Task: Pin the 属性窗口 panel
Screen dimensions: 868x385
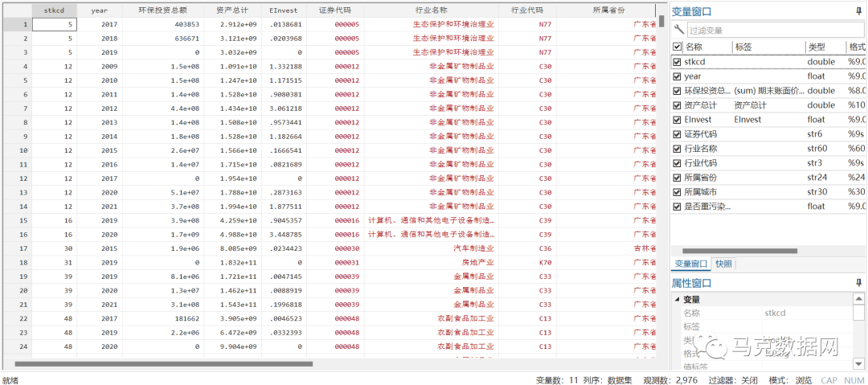Action: point(858,283)
